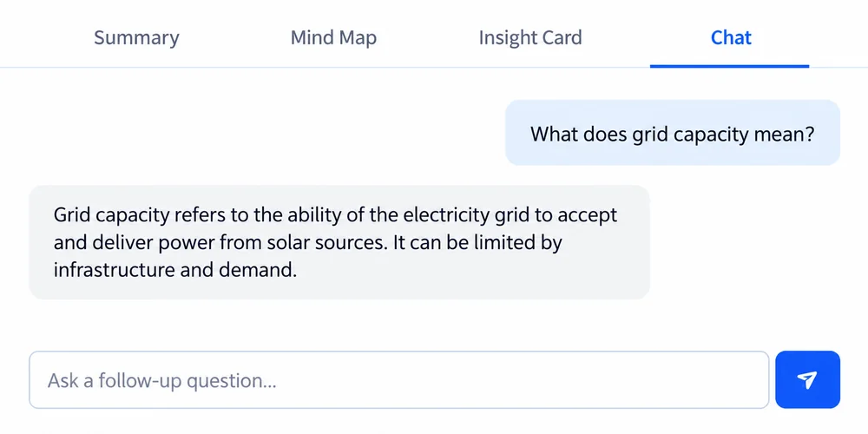The height and width of the screenshot is (434, 868).
Task: Click "It can be limited by" sentence
Action: tap(477, 243)
